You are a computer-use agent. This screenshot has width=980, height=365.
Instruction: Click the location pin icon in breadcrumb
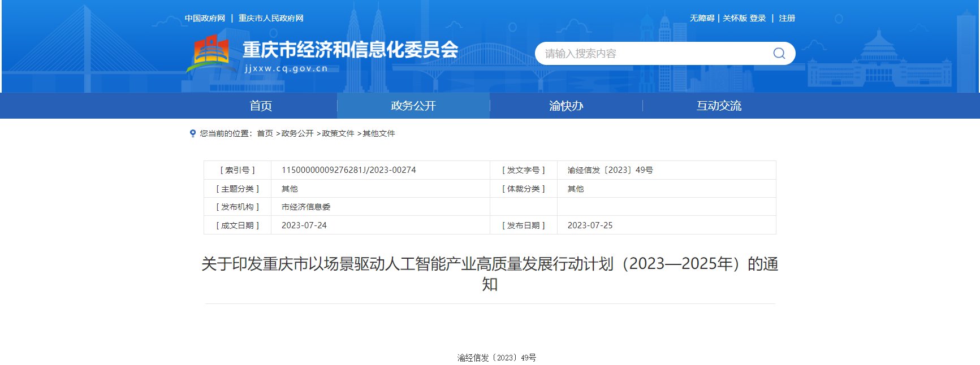(x=193, y=133)
